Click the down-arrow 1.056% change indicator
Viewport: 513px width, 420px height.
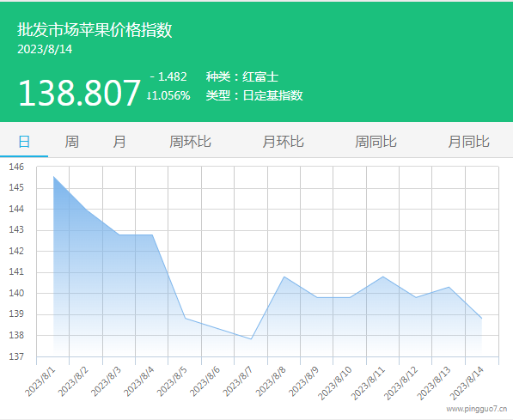click(x=168, y=95)
